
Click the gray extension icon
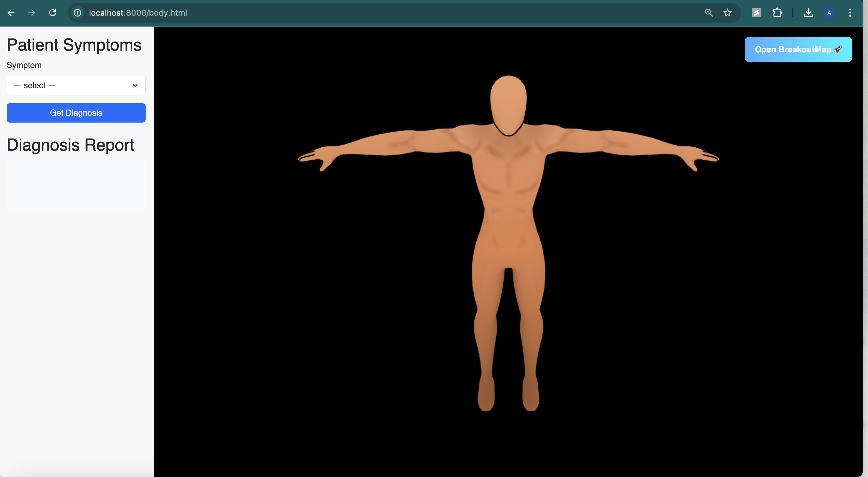756,13
